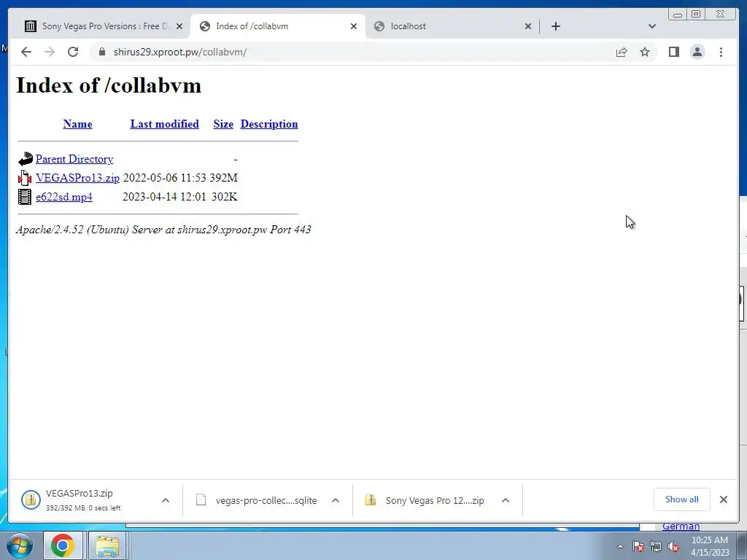View site info via the lock icon
This screenshot has width=747, height=560.
pos(102,52)
